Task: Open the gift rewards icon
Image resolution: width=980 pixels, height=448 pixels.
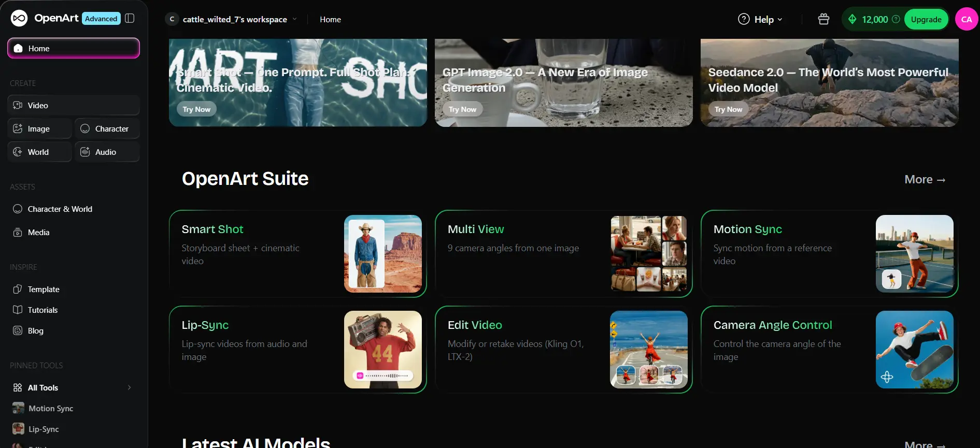Action: tap(823, 19)
